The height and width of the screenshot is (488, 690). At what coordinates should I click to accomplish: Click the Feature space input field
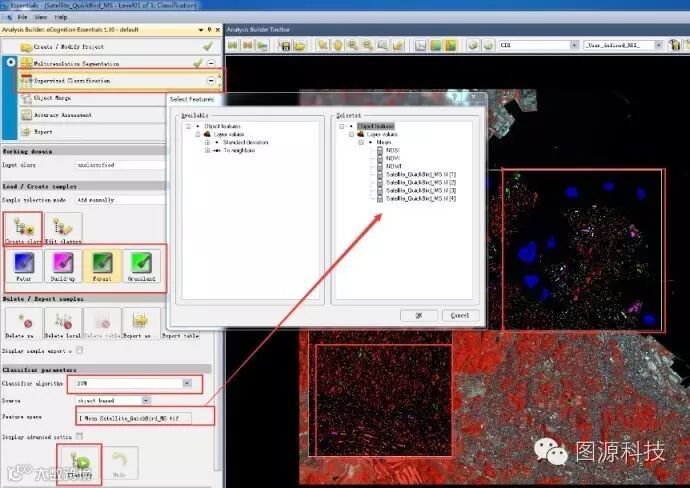tap(134, 418)
